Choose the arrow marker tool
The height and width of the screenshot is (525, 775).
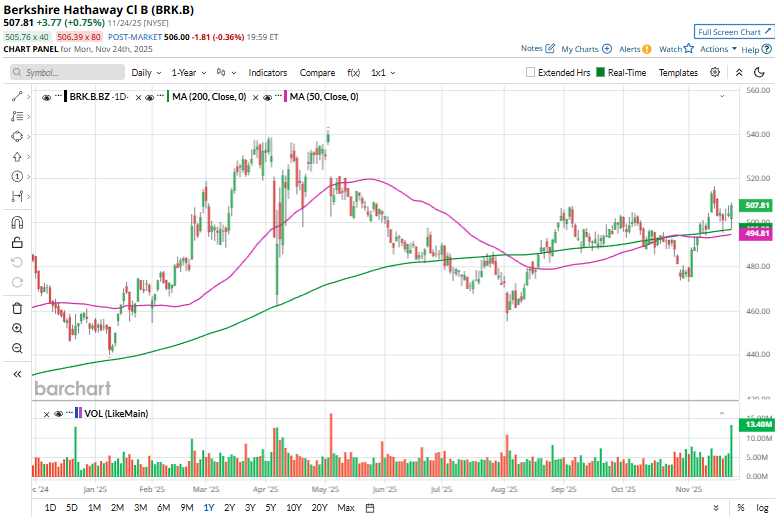(x=17, y=157)
